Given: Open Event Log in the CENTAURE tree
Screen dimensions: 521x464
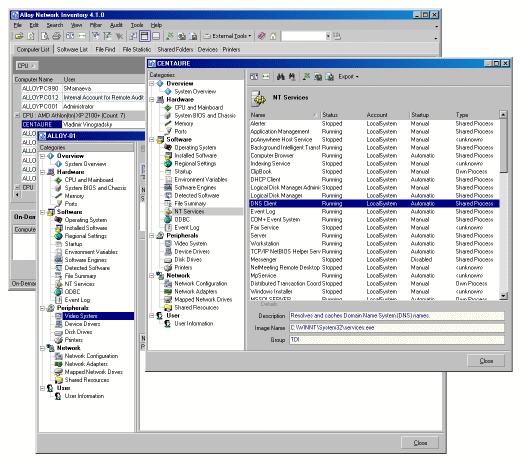Looking at the screenshot, I should click(x=187, y=228).
